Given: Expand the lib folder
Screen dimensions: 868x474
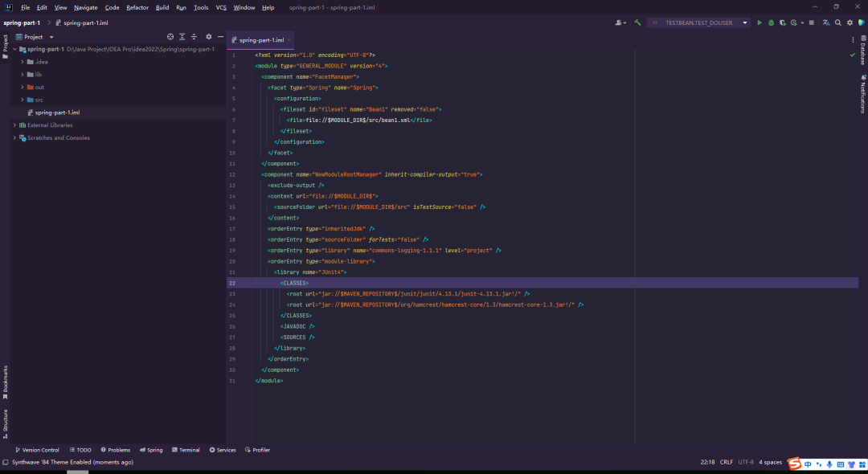Looking at the screenshot, I should [x=23, y=75].
